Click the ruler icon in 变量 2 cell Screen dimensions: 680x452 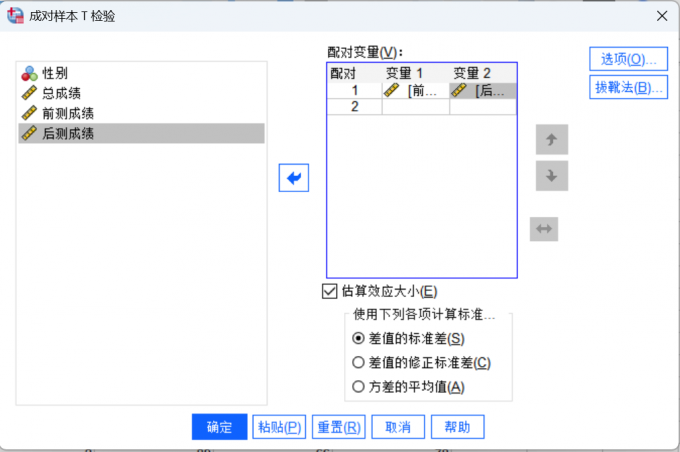click(459, 90)
